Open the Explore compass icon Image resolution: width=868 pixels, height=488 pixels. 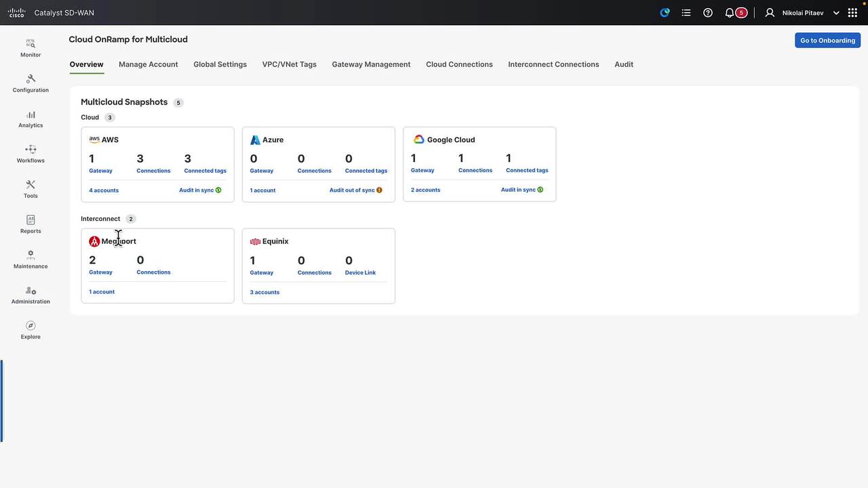point(31,325)
